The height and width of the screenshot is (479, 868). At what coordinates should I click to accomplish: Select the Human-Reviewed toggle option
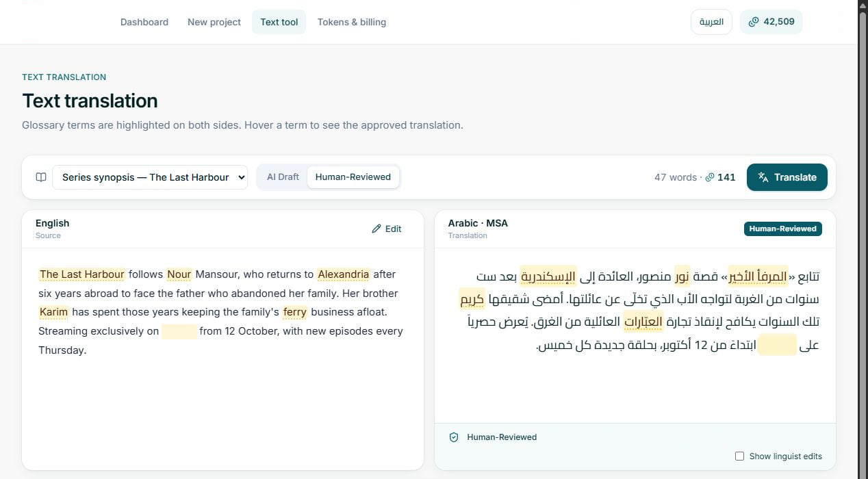pos(353,177)
